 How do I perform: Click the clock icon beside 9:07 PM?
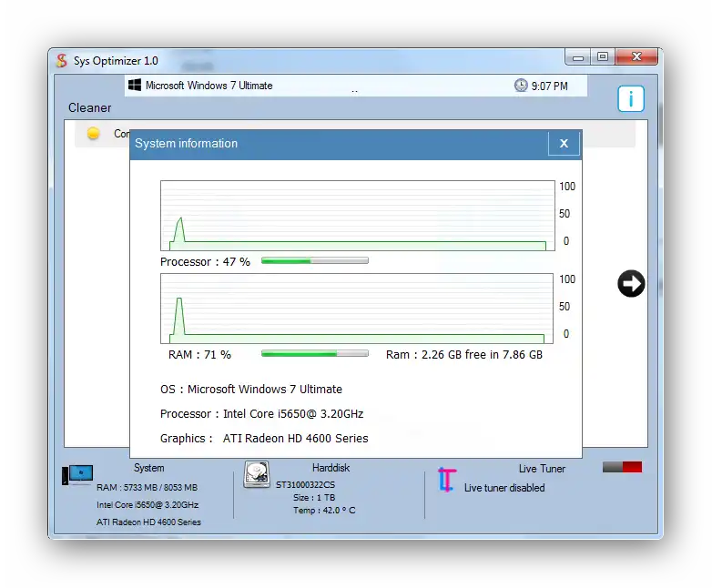coord(521,86)
